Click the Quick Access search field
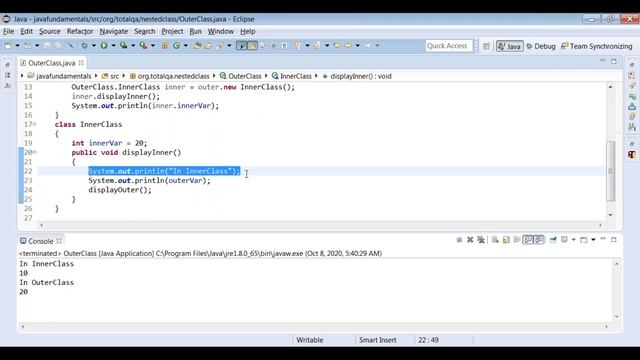This screenshot has height=360, width=640. click(x=449, y=46)
